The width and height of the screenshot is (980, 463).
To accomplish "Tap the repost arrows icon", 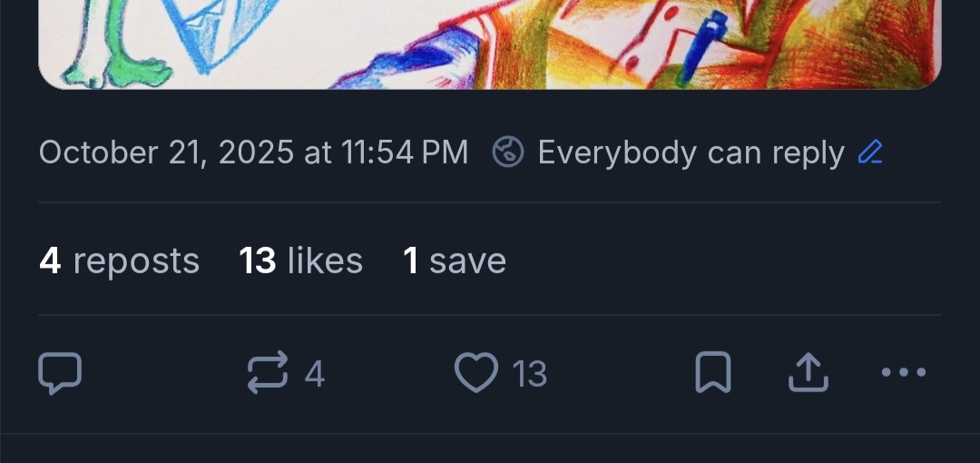I will (x=268, y=373).
